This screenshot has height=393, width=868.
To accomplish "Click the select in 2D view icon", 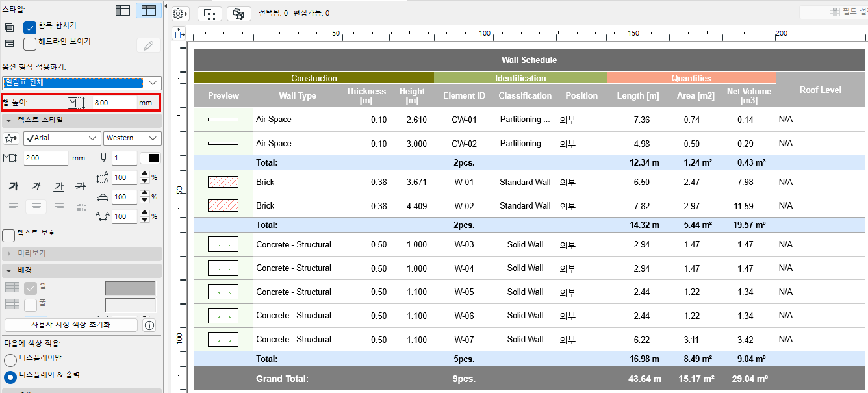I will click(x=210, y=13).
